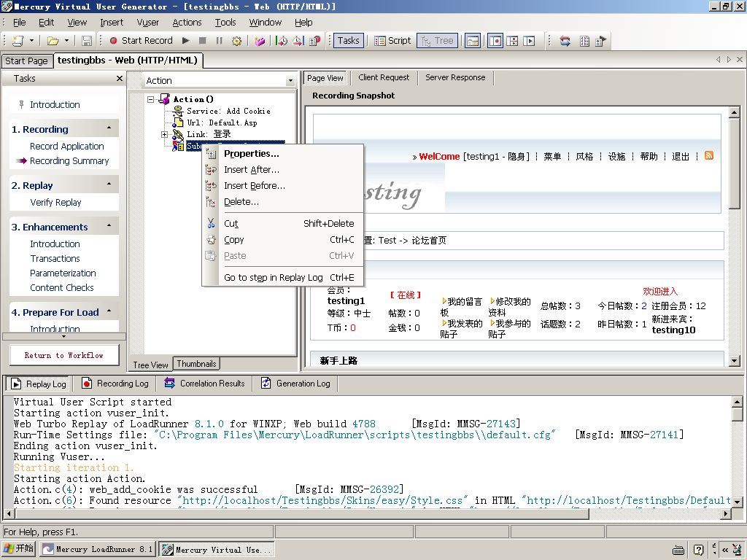Expand the Link: 登录 tree node
Viewport: 747px width, 560px height.
tap(164, 134)
